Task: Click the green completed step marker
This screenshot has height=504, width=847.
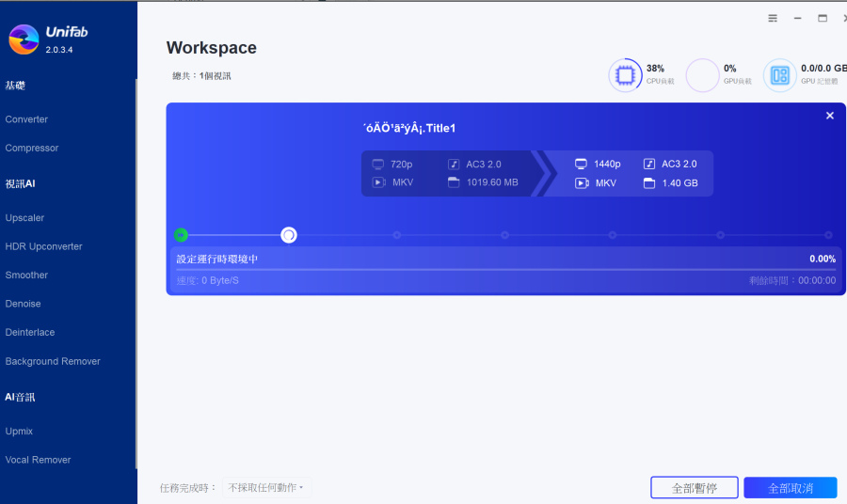Action: [x=181, y=235]
